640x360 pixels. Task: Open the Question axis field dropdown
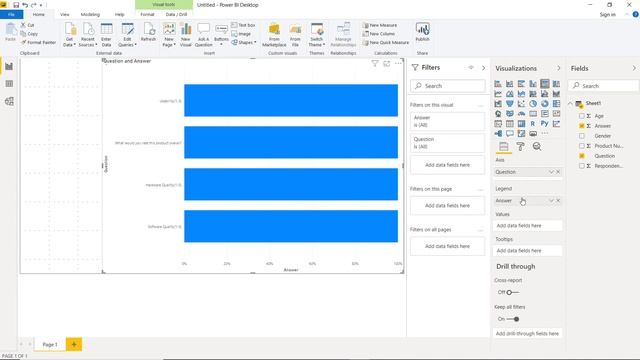(x=551, y=172)
